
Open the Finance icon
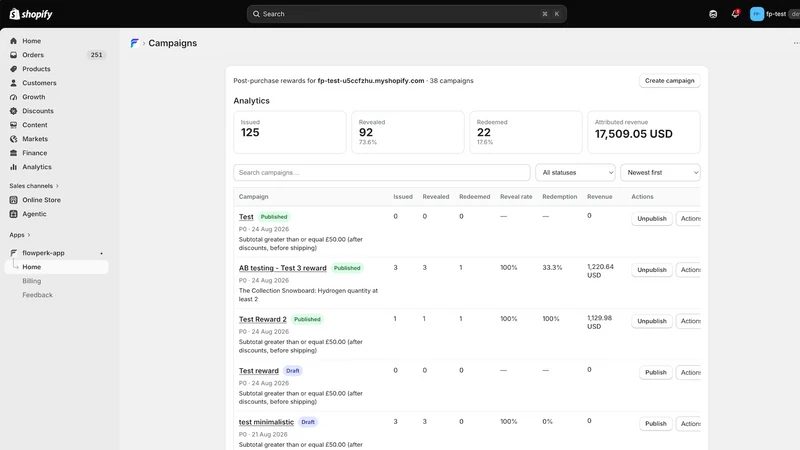click(x=14, y=153)
